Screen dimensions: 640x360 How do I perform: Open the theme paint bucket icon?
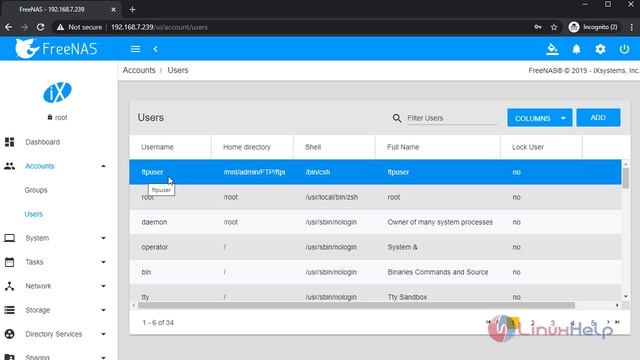pos(552,49)
